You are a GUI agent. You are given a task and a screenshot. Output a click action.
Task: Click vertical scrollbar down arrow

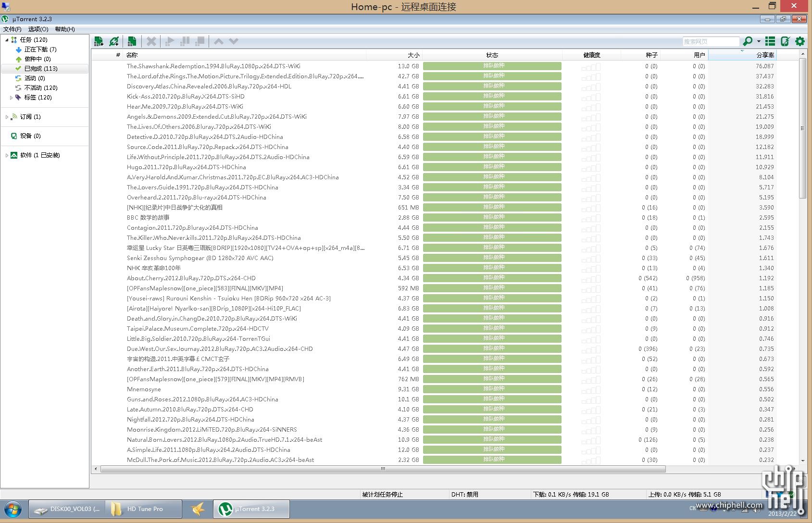[x=802, y=461]
